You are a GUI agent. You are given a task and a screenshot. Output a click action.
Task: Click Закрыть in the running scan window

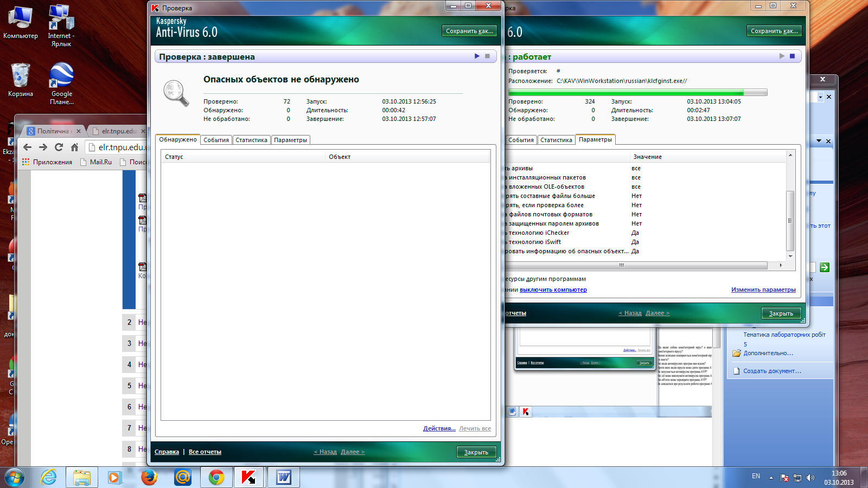pos(781,313)
